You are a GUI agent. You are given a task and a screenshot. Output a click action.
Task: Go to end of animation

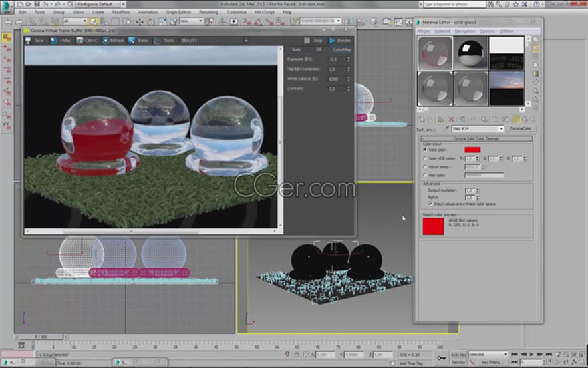point(549,354)
